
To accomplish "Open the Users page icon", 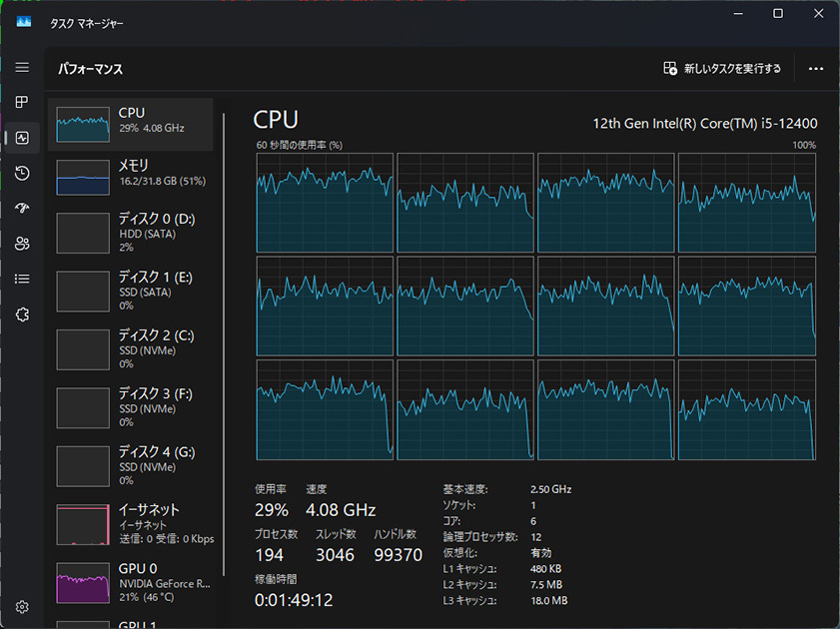I will (22, 244).
